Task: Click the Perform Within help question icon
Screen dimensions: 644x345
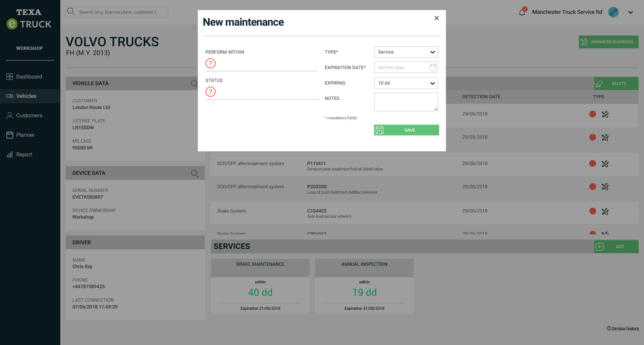Action: [x=210, y=63]
